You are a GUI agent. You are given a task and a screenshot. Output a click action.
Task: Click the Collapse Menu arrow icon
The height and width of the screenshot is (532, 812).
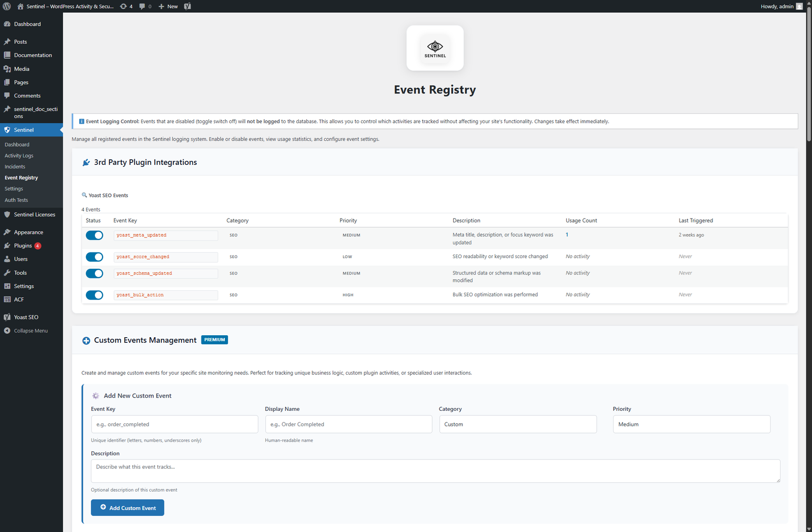coord(7,331)
